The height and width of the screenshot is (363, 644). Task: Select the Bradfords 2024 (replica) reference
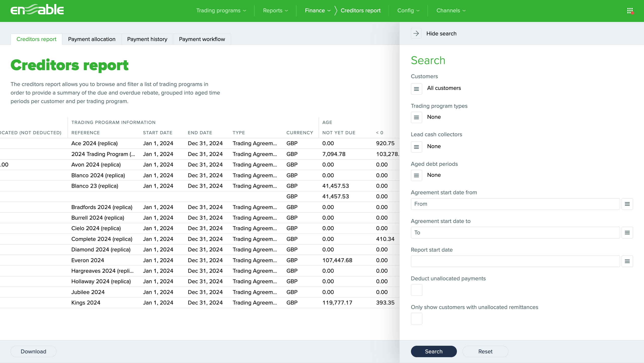point(102,207)
